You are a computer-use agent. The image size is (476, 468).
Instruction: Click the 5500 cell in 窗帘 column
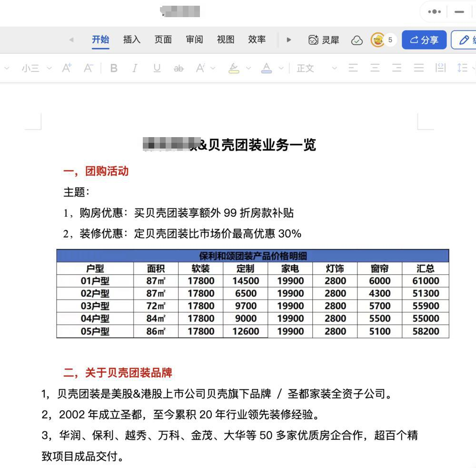[x=379, y=319]
